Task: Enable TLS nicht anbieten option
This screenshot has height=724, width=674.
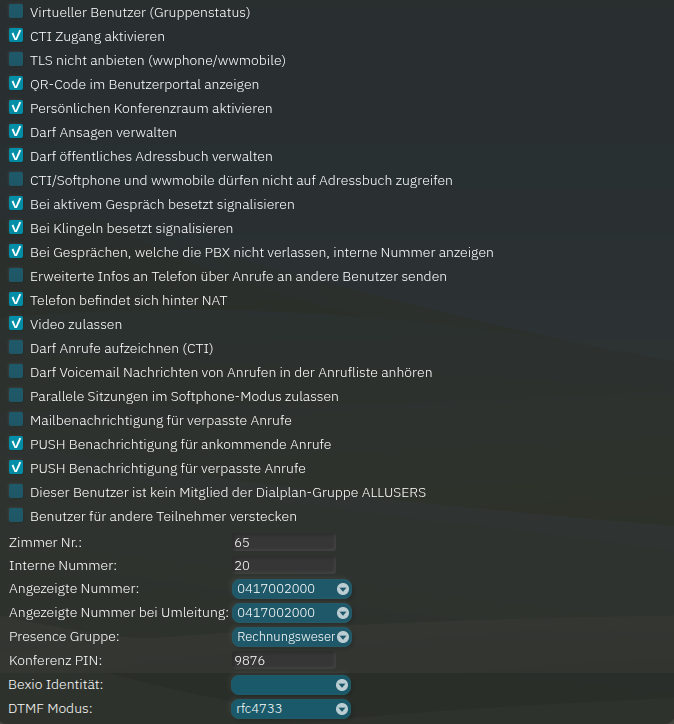Action: (x=16, y=60)
